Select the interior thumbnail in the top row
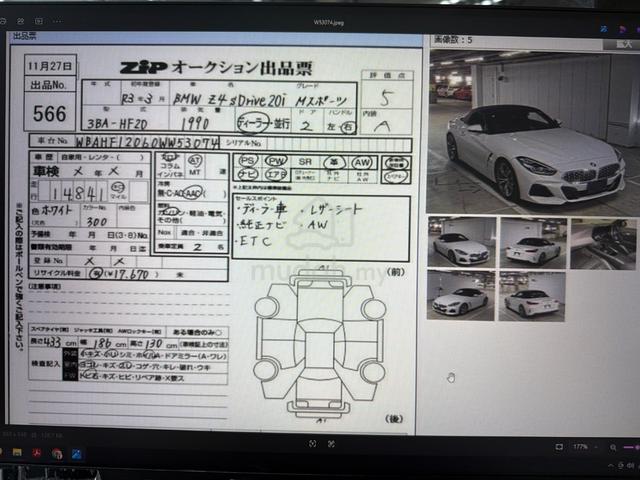Viewport: 640px width, 480px height. (x=603, y=244)
